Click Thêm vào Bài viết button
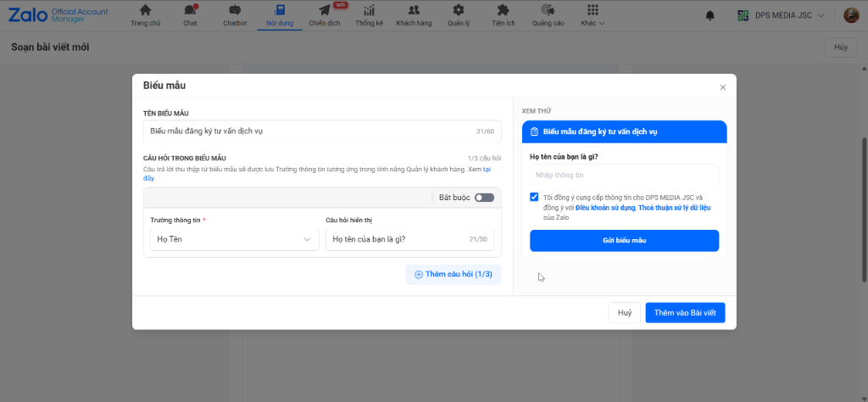This screenshot has width=868, height=402. click(685, 313)
